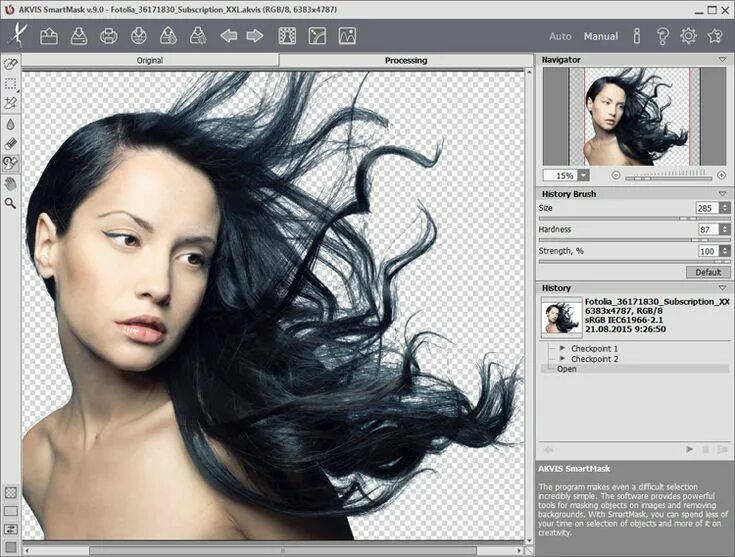Click the load project toolbar icon

(168, 36)
